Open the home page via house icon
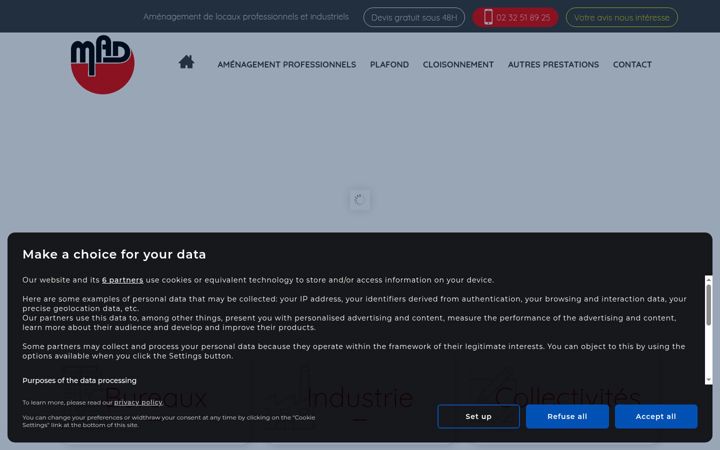 186,62
